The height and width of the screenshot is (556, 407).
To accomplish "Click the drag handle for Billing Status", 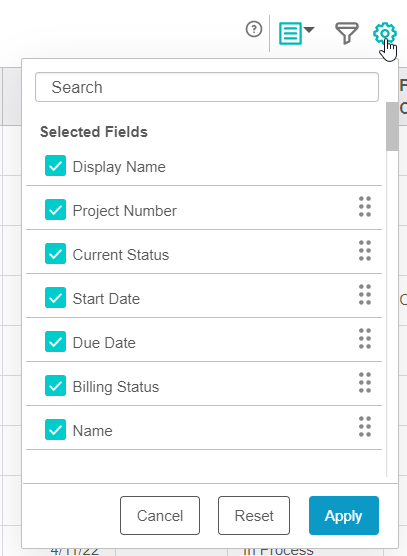I will click(365, 383).
